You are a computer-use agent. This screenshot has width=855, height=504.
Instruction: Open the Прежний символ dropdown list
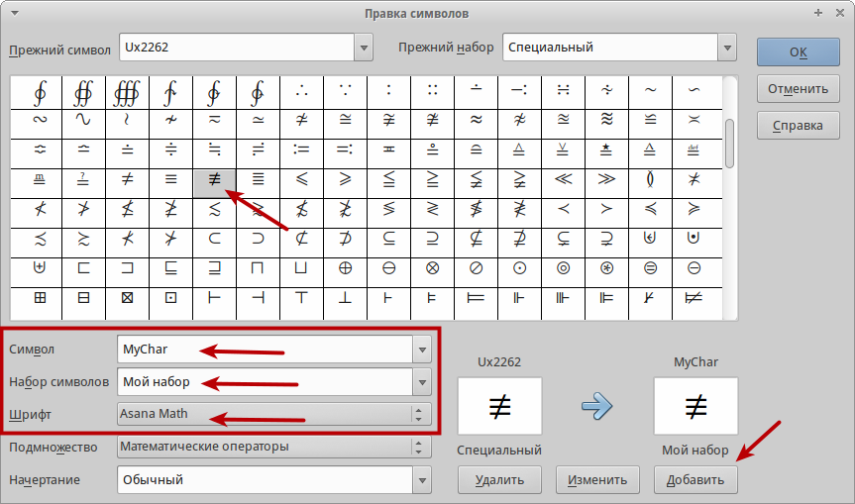364,48
